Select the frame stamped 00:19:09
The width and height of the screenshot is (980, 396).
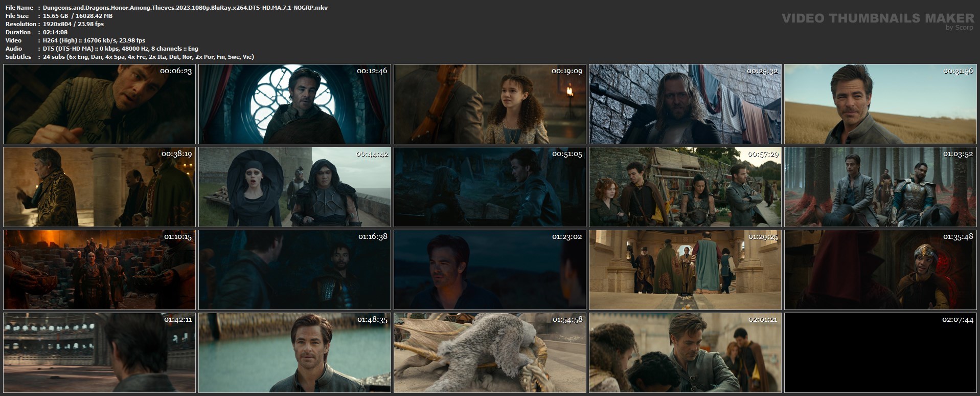click(490, 104)
